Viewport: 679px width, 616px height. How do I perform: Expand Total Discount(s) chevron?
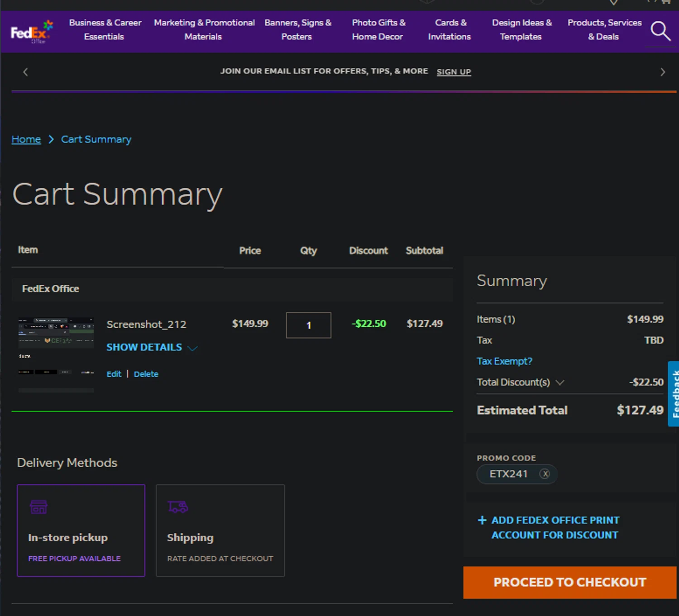point(560,382)
